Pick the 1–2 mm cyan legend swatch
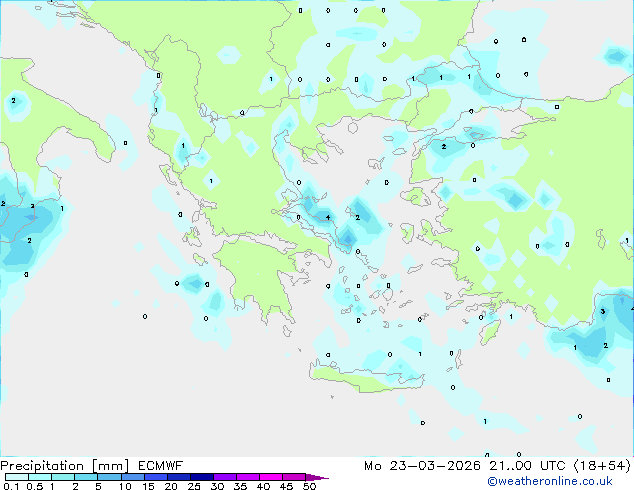 click(x=63, y=477)
